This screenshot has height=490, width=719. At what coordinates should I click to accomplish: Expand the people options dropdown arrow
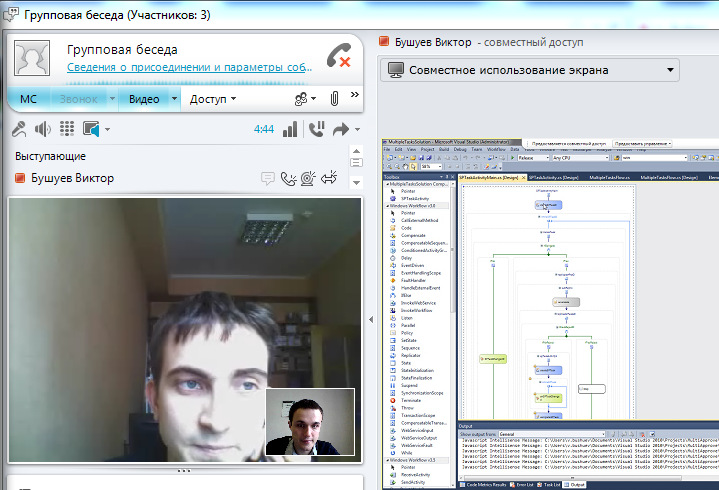click(x=314, y=99)
